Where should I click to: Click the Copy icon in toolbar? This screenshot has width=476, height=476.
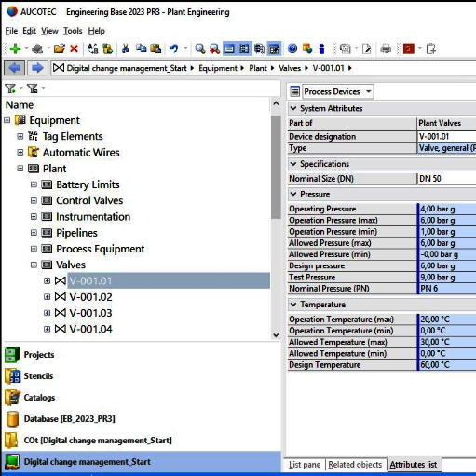(142, 48)
